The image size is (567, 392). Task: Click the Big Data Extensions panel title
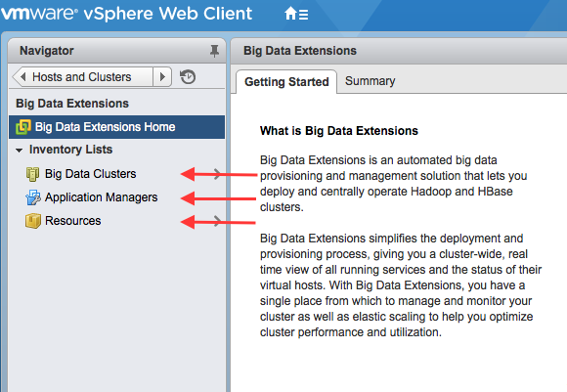pos(300,51)
